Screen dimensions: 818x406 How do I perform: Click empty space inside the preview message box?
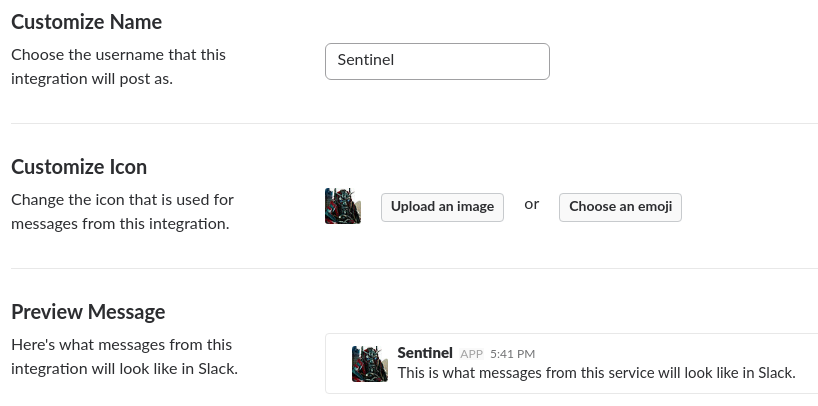coord(678,354)
